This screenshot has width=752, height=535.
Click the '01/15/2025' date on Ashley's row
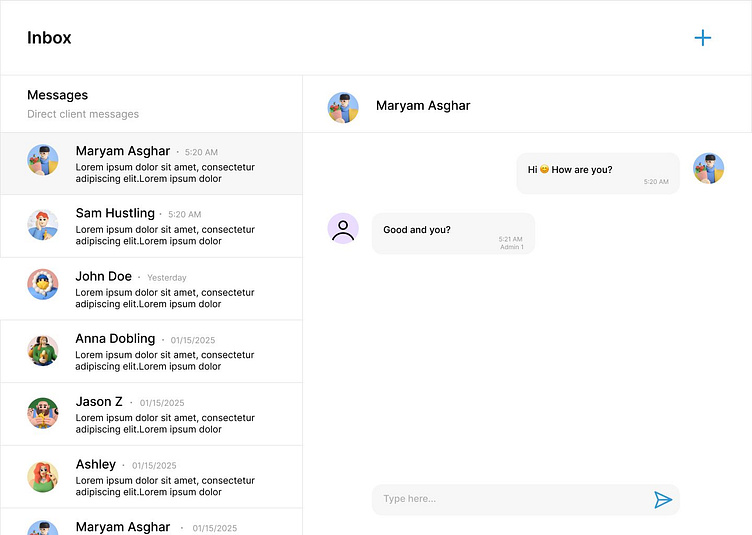(154, 466)
